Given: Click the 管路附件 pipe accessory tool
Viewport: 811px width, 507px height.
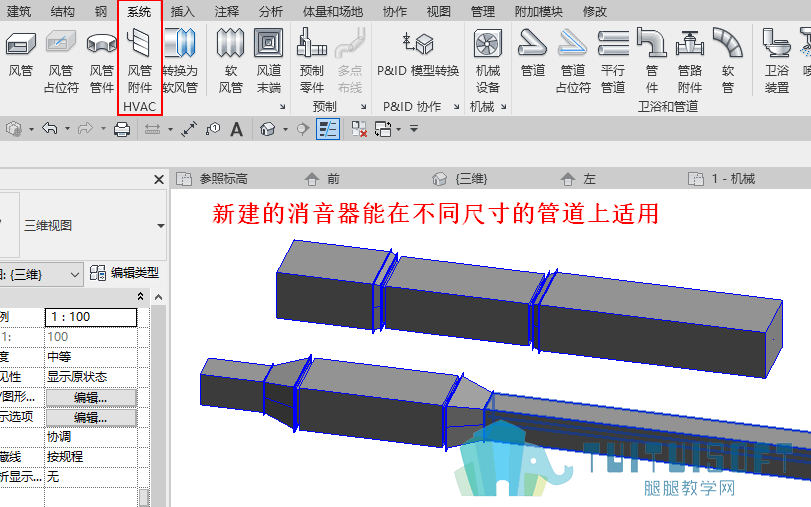Looking at the screenshot, I should click(690, 61).
